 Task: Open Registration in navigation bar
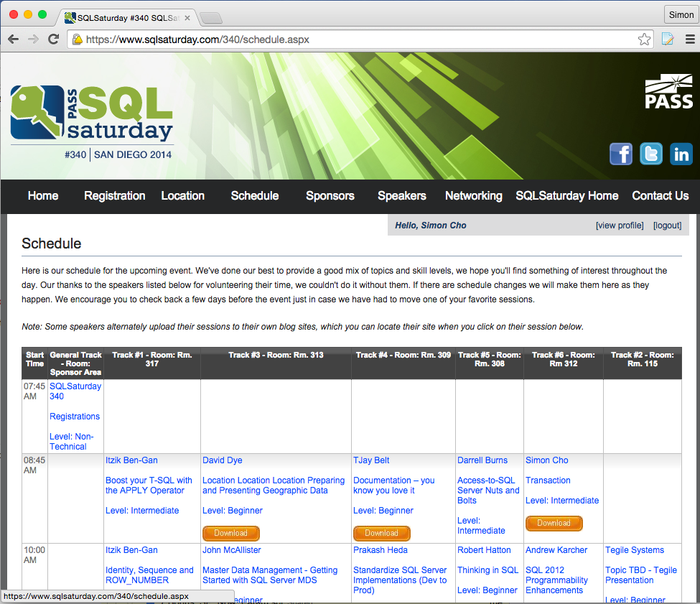coord(114,195)
